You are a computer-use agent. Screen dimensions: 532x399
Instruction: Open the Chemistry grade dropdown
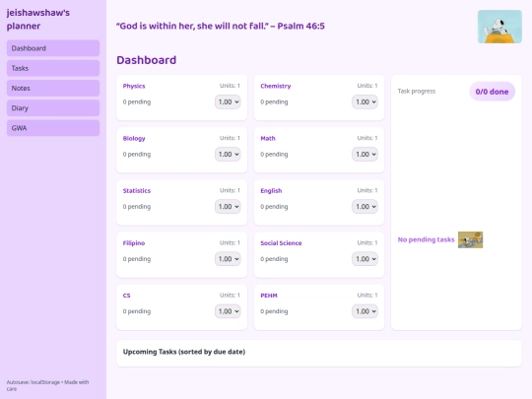pos(365,101)
